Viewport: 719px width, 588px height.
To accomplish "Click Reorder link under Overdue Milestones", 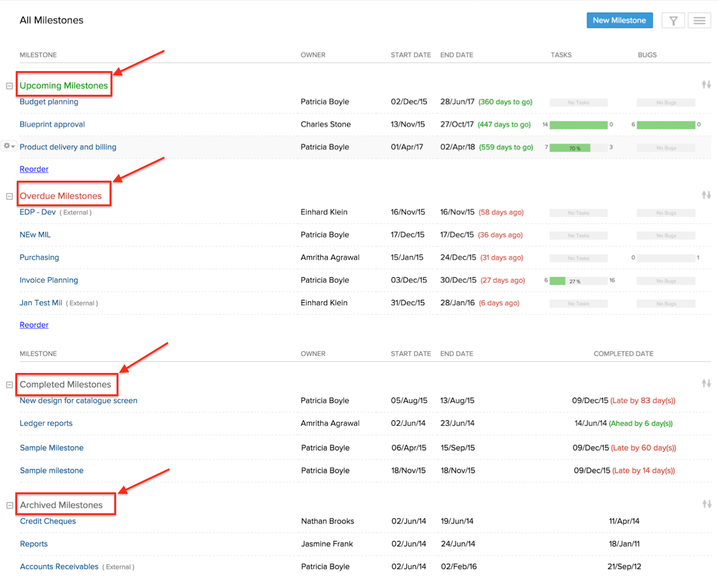I will click(x=34, y=325).
